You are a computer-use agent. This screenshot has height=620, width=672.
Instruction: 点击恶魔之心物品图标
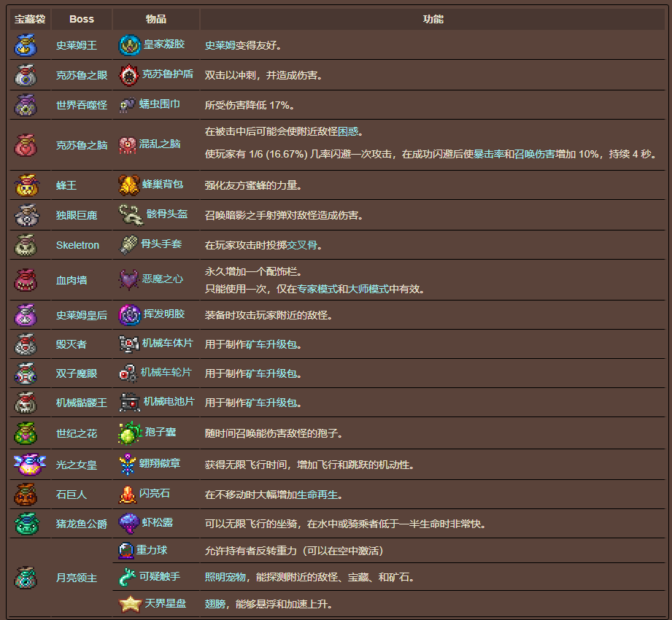[x=128, y=279]
